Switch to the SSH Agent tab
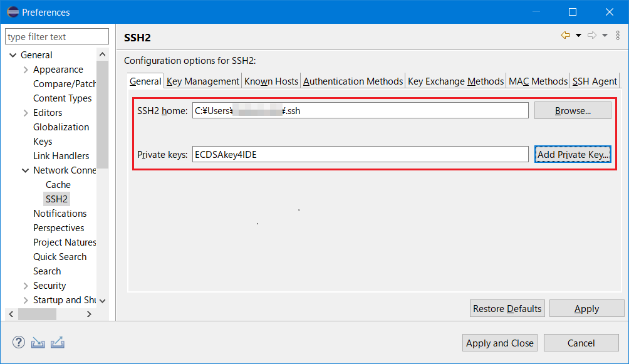629x364 pixels. 594,81
